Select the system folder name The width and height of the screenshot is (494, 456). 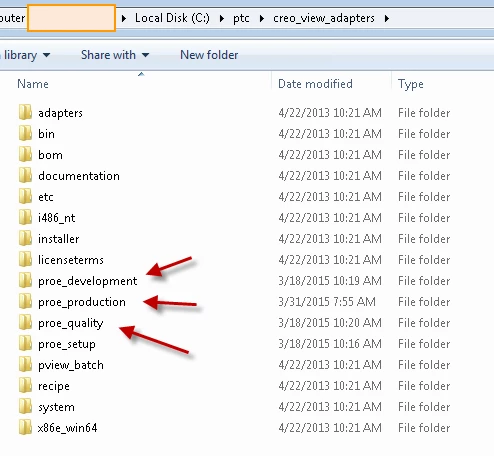[x=56, y=407]
